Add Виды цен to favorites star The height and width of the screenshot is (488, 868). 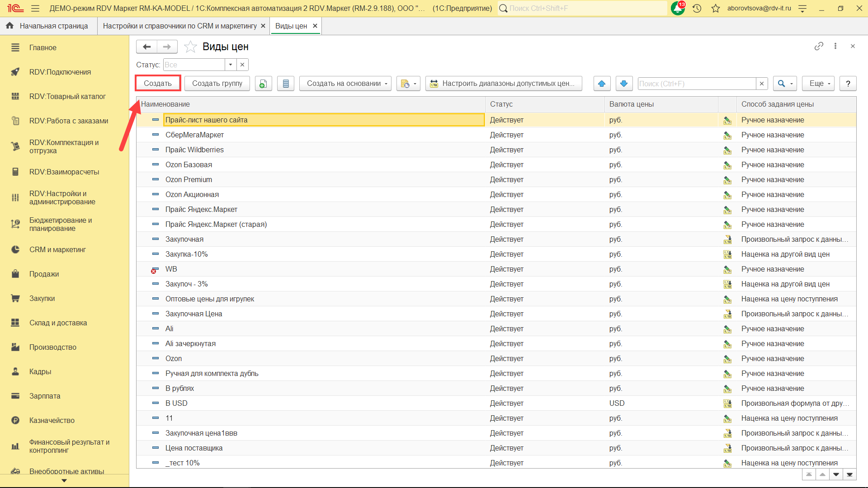point(190,47)
